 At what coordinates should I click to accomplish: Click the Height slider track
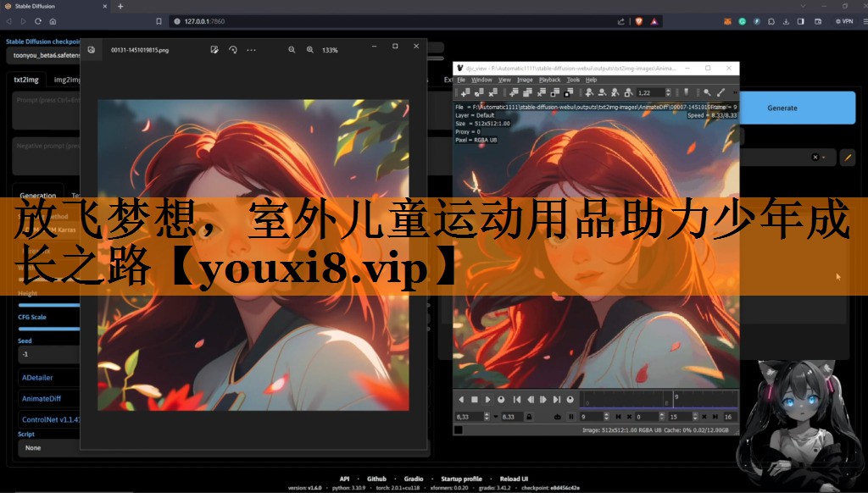pyautogui.click(x=49, y=305)
